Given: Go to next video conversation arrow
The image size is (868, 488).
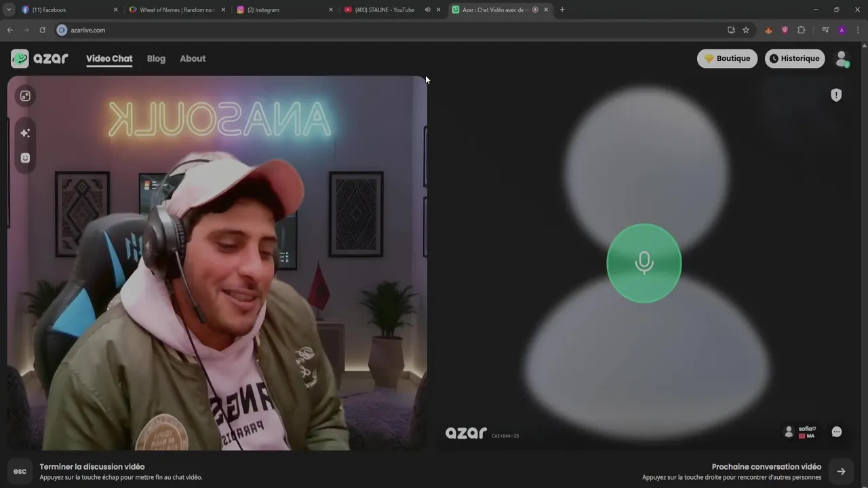Looking at the screenshot, I should pos(841,471).
